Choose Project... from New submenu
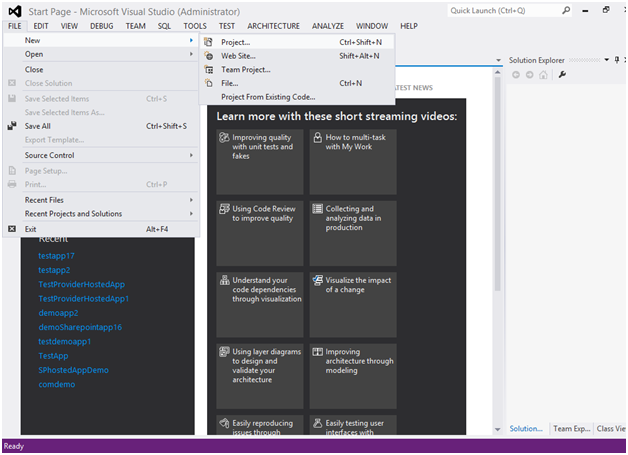628x455 pixels. 297,42
